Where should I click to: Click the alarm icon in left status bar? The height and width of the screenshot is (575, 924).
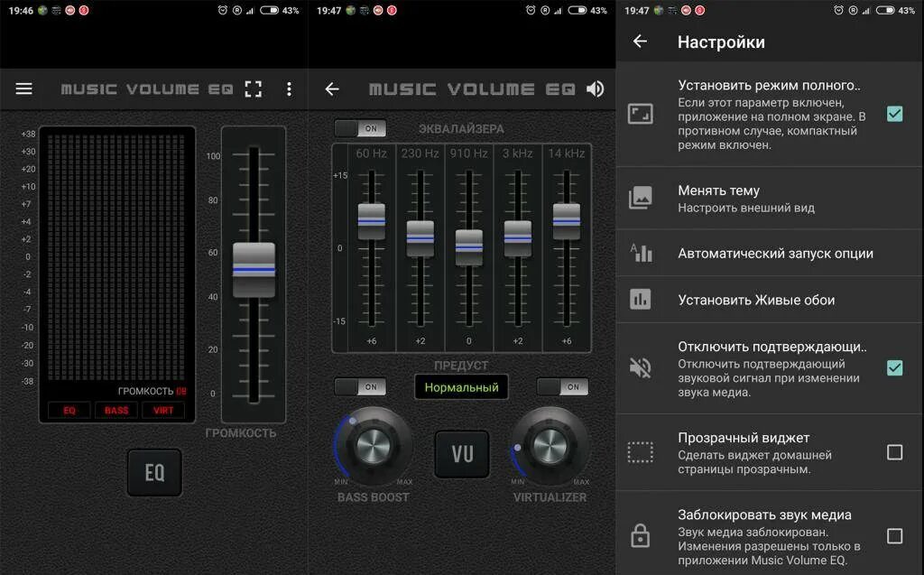click(x=223, y=10)
